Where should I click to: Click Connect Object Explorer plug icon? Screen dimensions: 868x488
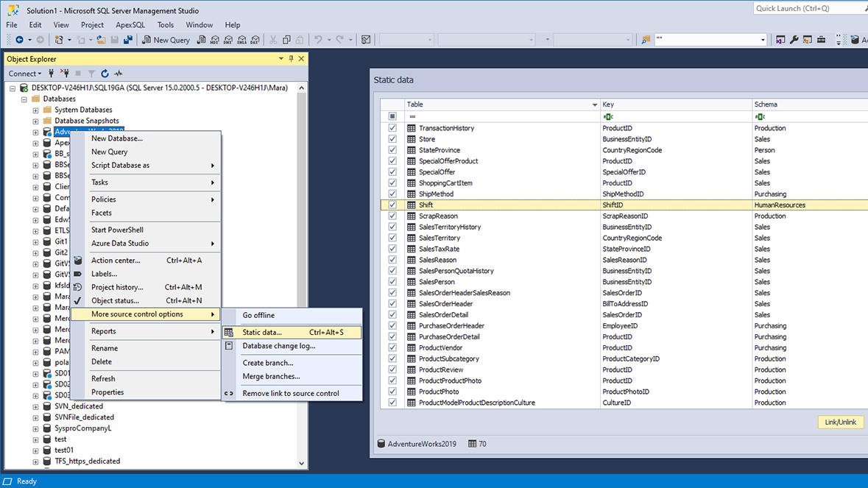(52, 73)
